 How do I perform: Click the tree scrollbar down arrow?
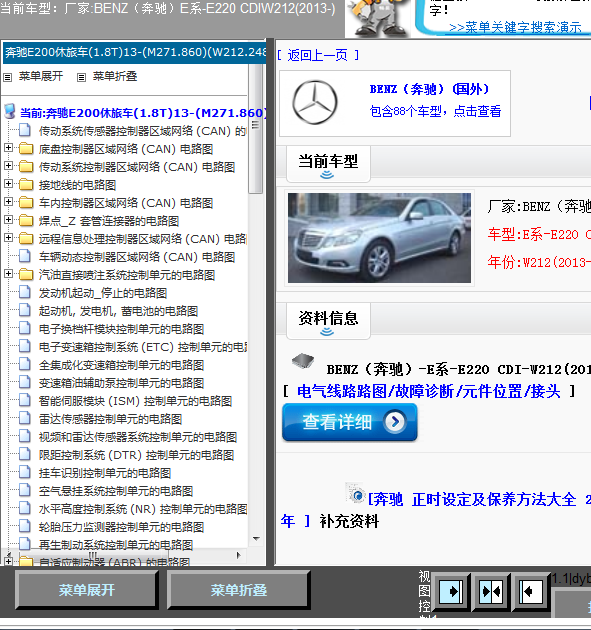click(x=256, y=539)
